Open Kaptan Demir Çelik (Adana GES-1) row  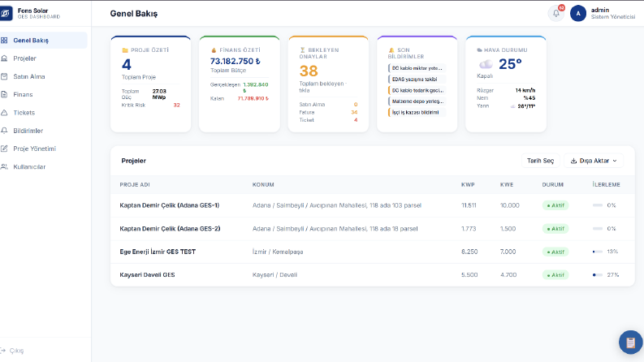point(373,205)
